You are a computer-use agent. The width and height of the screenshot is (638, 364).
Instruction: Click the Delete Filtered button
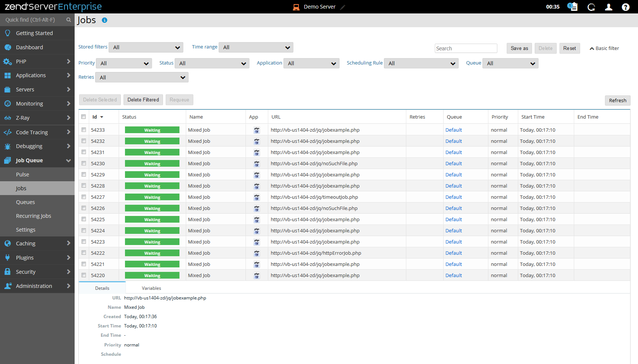[x=143, y=100]
